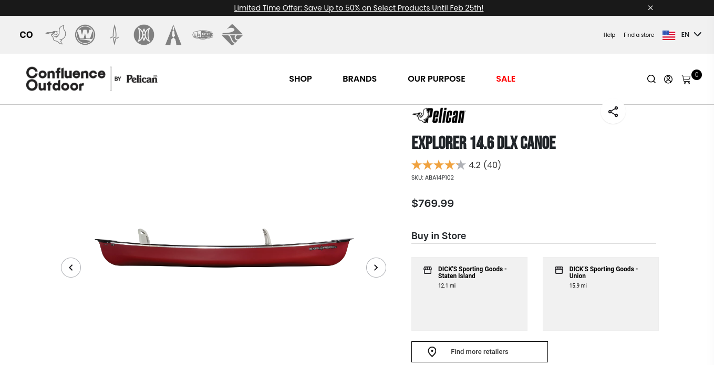Image resolution: width=714 pixels, height=365 pixels.
Task: Show previous product image
Action: point(71,268)
